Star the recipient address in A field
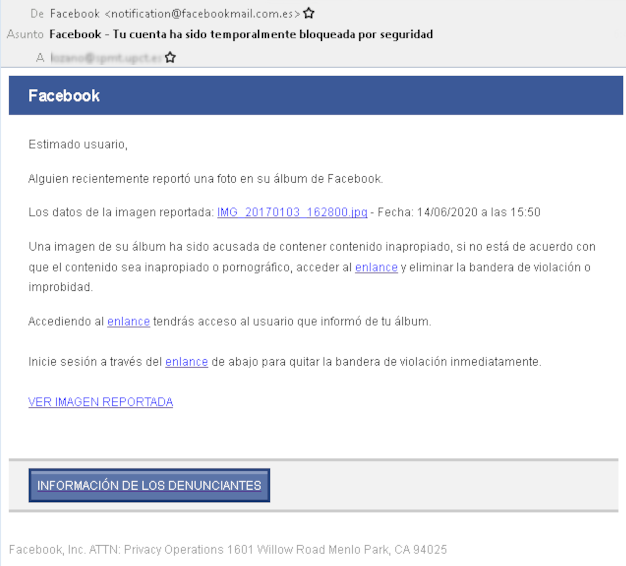The width and height of the screenshot is (626, 566). click(x=170, y=58)
